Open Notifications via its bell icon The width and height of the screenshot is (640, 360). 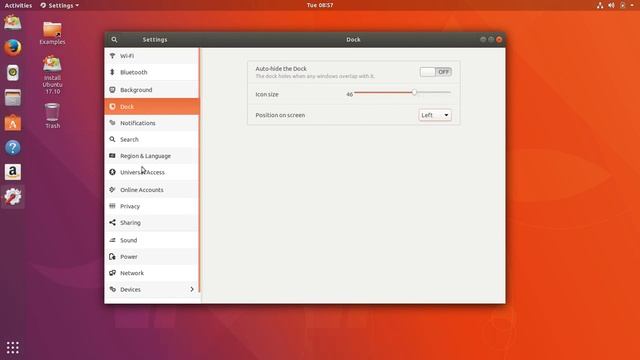pyautogui.click(x=112, y=123)
